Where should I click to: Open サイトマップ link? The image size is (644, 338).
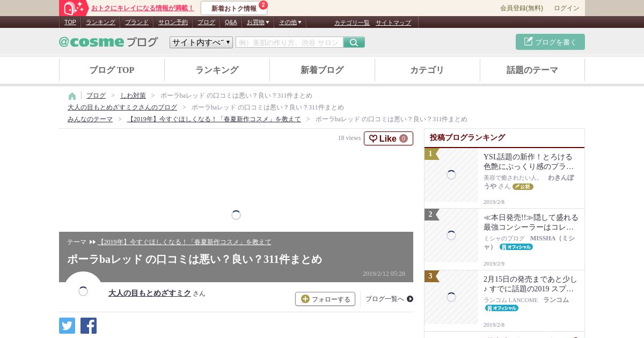pyautogui.click(x=393, y=23)
